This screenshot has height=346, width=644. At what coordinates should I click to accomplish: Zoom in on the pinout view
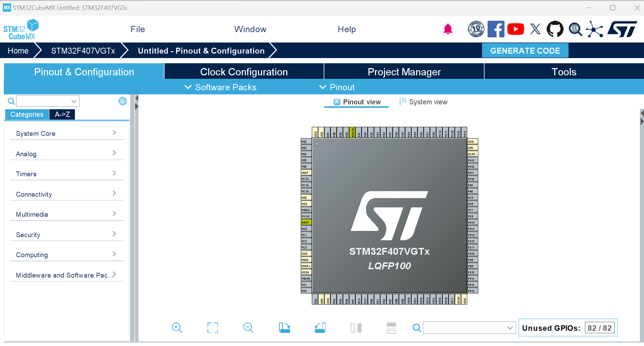pos(177,328)
